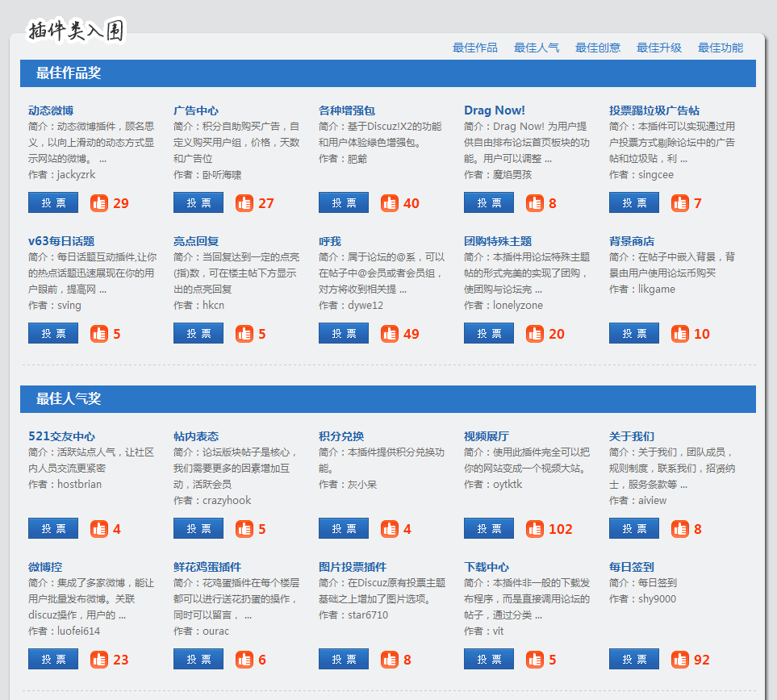Click the thumbs-up icon for 积分兑换
The image size is (777, 700).
click(x=390, y=529)
